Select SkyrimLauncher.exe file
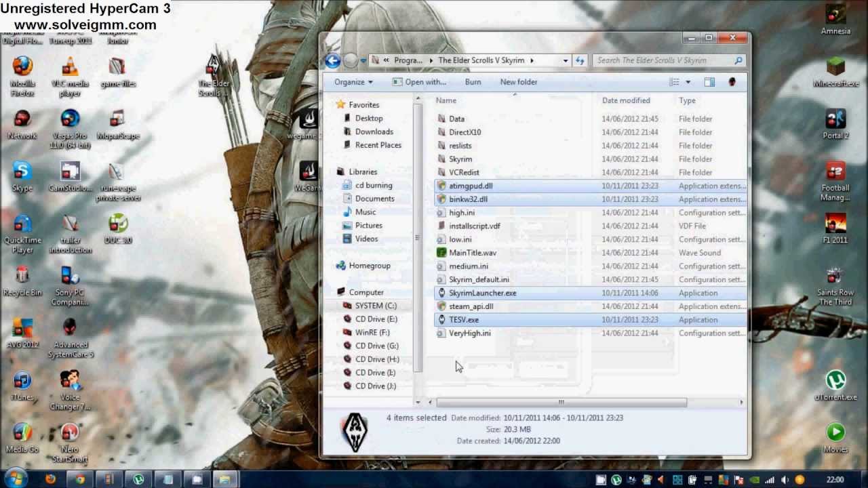 click(590, 293)
